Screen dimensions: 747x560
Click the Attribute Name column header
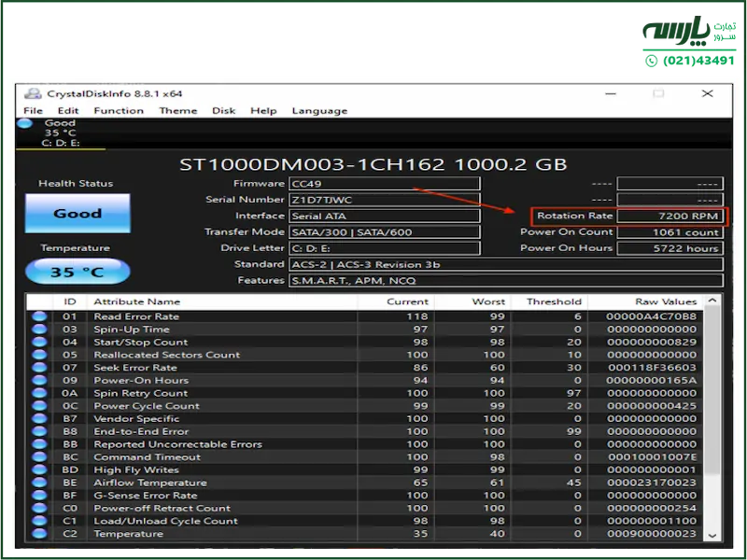(222, 301)
